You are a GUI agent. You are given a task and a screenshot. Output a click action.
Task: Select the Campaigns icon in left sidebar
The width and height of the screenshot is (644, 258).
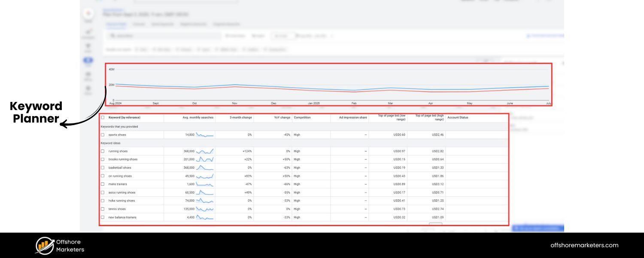click(x=88, y=31)
